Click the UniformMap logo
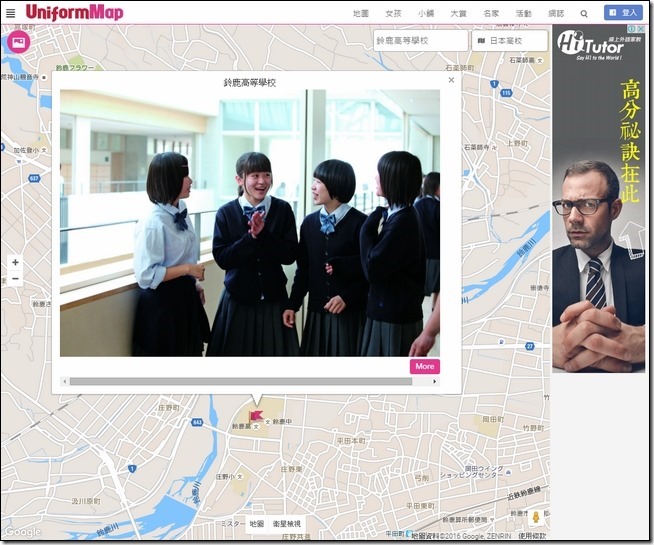Screen dimensions: 654x545 (73, 13)
